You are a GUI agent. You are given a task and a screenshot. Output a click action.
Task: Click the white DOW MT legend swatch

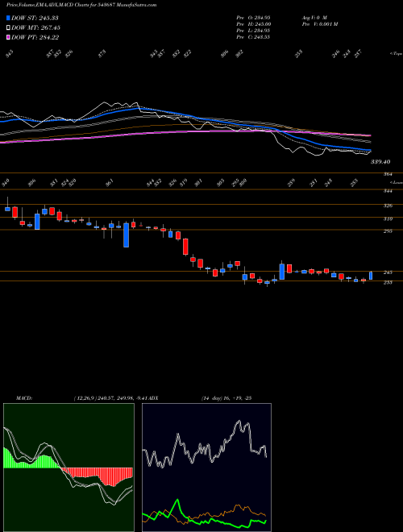point(9,28)
